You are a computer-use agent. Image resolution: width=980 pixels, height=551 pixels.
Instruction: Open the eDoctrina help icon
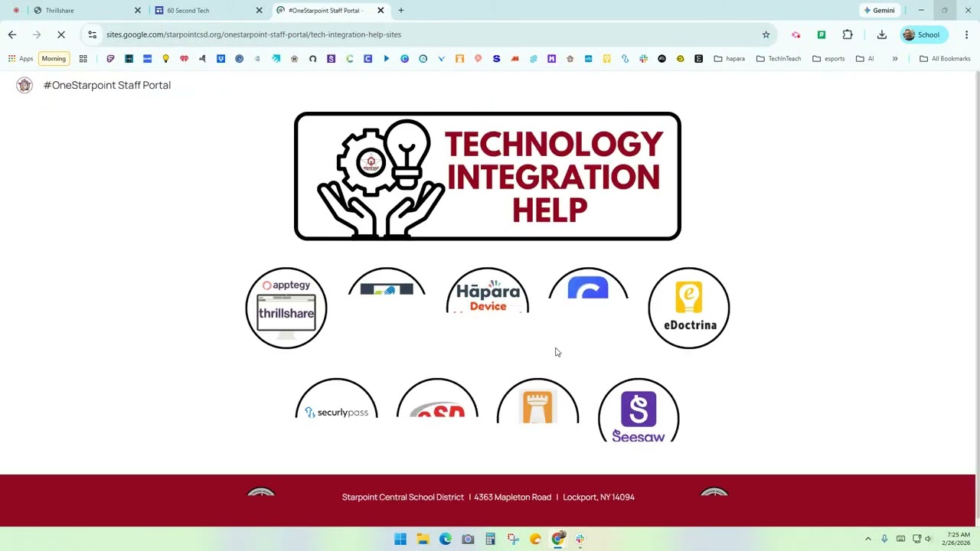689,308
